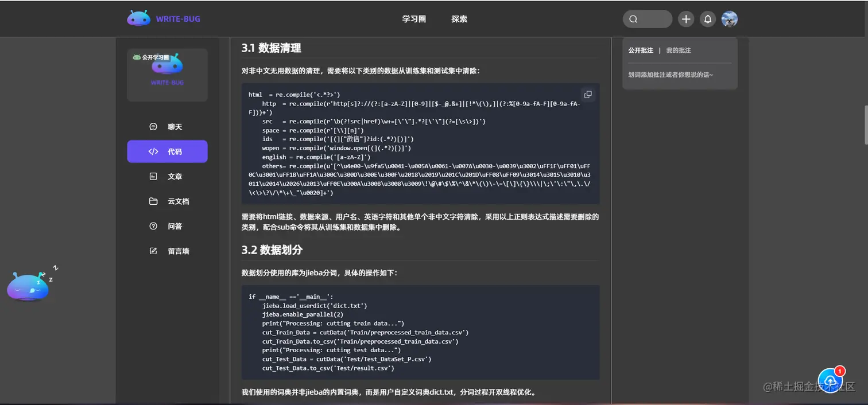The height and width of the screenshot is (405, 868).
Task: Click the top search input field
Action: [648, 19]
